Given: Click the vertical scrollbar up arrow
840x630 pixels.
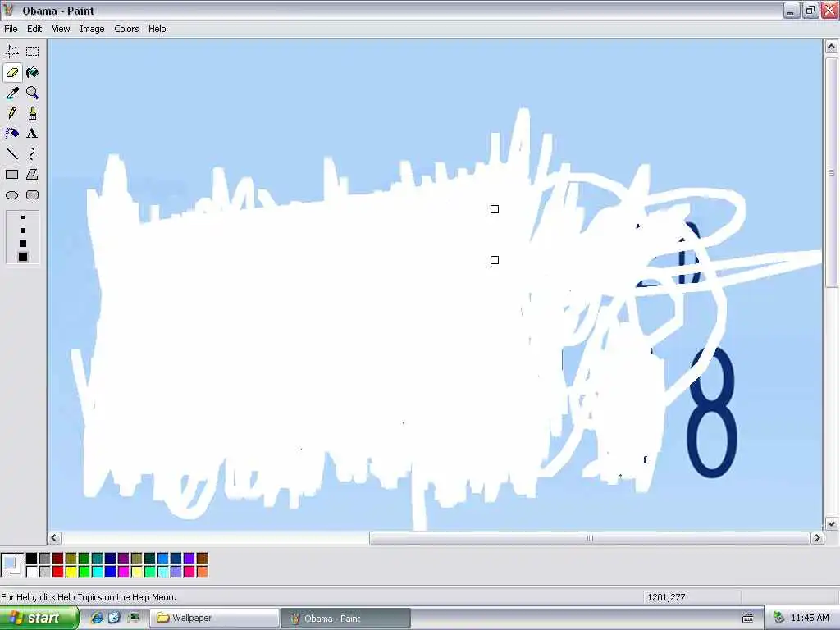Looking at the screenshot, I should [831, 47].
